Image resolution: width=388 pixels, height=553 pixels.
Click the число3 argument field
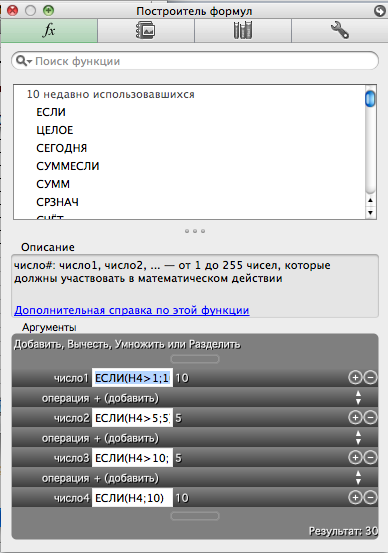132,458
